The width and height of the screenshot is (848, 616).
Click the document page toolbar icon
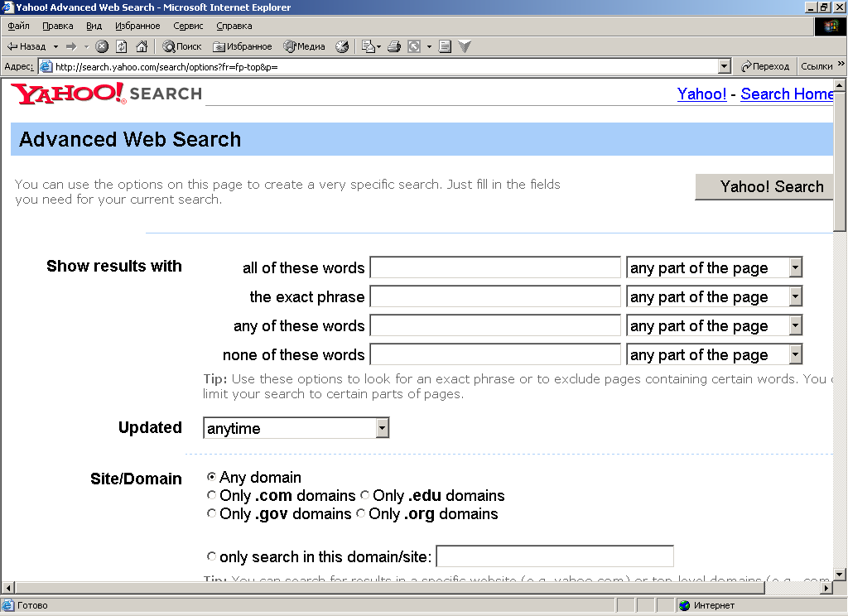[445, 46]
